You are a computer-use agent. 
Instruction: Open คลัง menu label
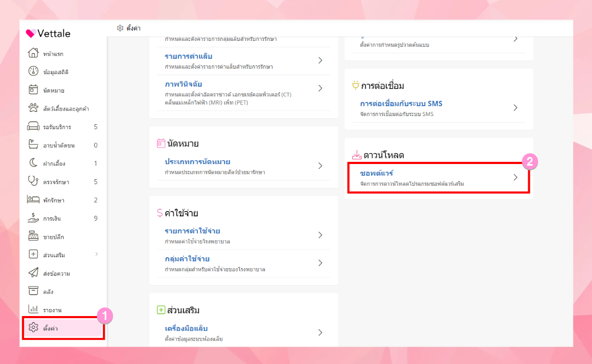coord(48,292)
